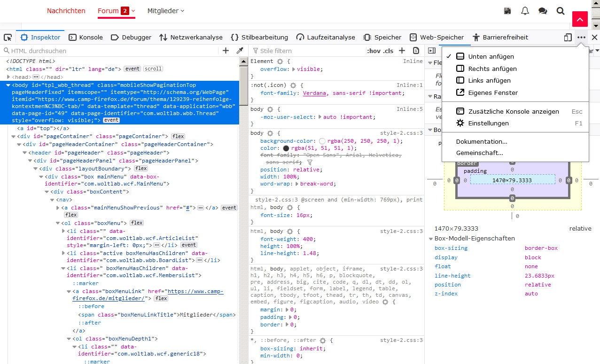Viewport: 600px width, 364px height.
Task: Switch to the Konsole tab
Action: [86, 38]
